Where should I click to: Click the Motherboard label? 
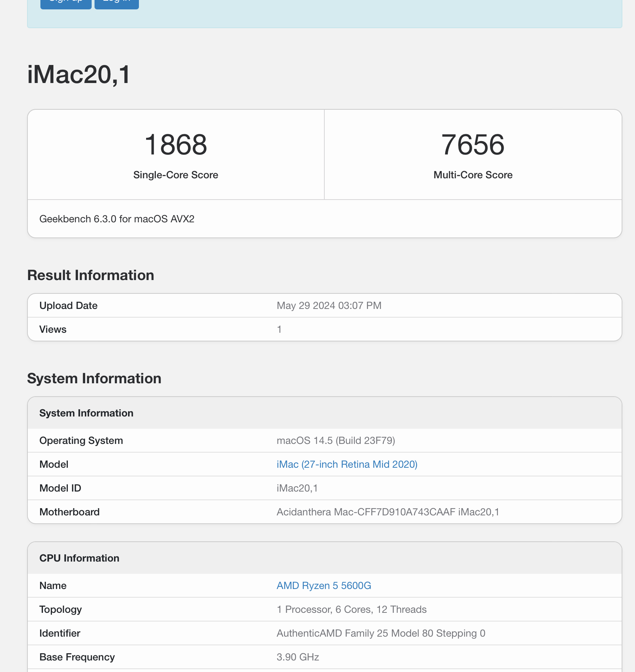(x=70, y=512)
